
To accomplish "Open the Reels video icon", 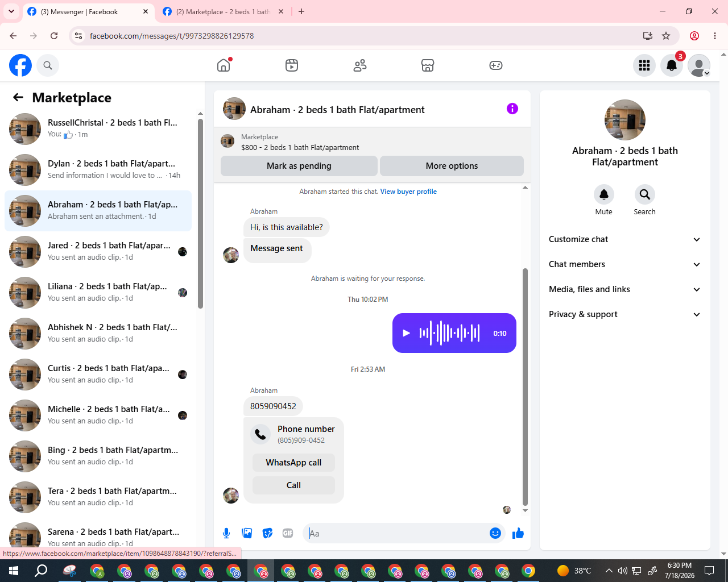I will coord(292,65).
